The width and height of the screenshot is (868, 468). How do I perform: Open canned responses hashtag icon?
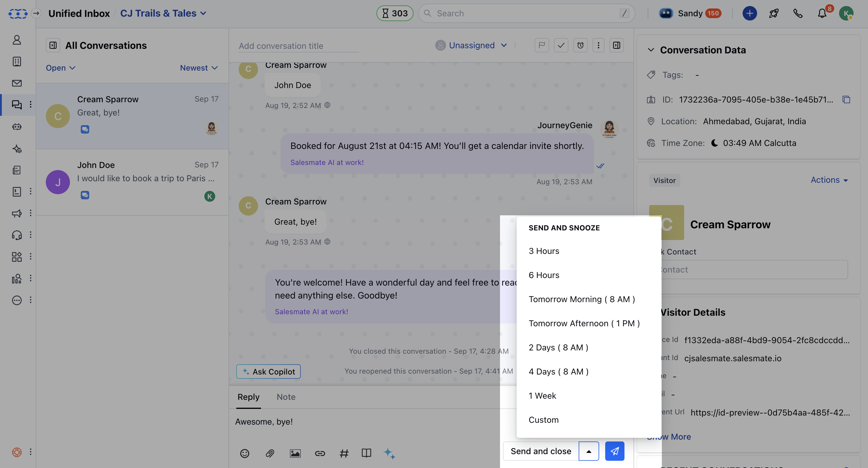point(344,453)
